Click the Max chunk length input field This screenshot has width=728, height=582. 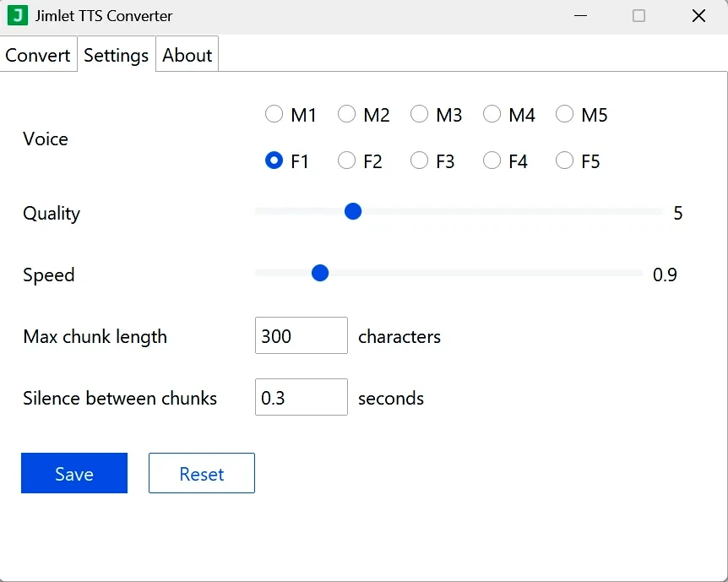pos(301,335)
